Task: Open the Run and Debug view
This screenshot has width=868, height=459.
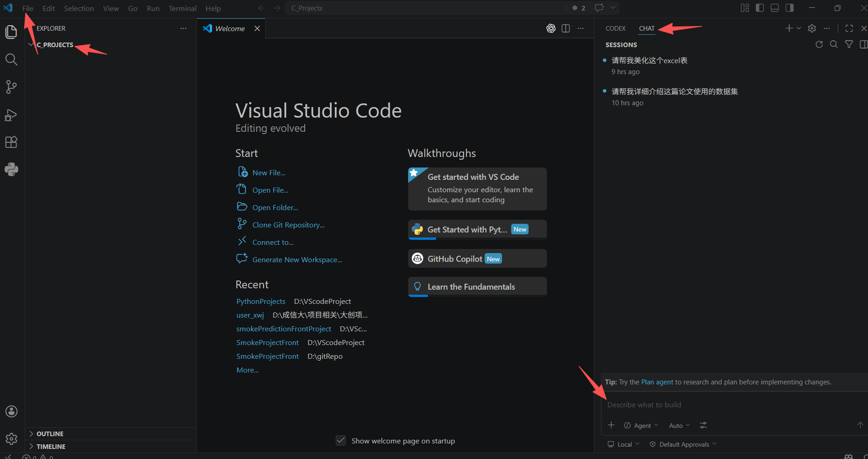Action: click(x=11, y=115)
